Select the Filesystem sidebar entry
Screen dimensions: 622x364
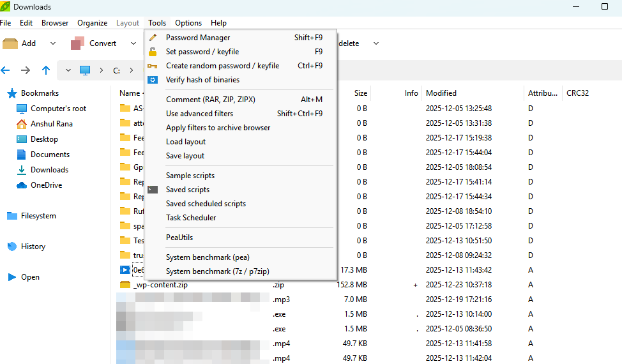(x=38, y=216)
